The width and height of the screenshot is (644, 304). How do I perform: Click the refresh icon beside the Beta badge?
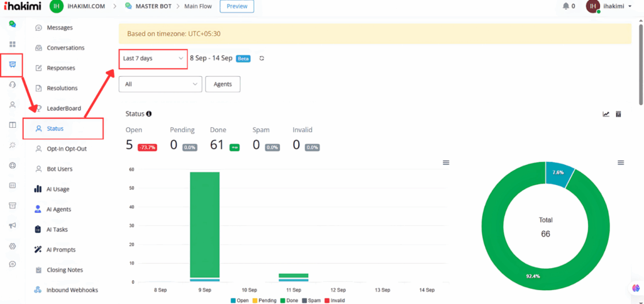[x=262, y=59]
